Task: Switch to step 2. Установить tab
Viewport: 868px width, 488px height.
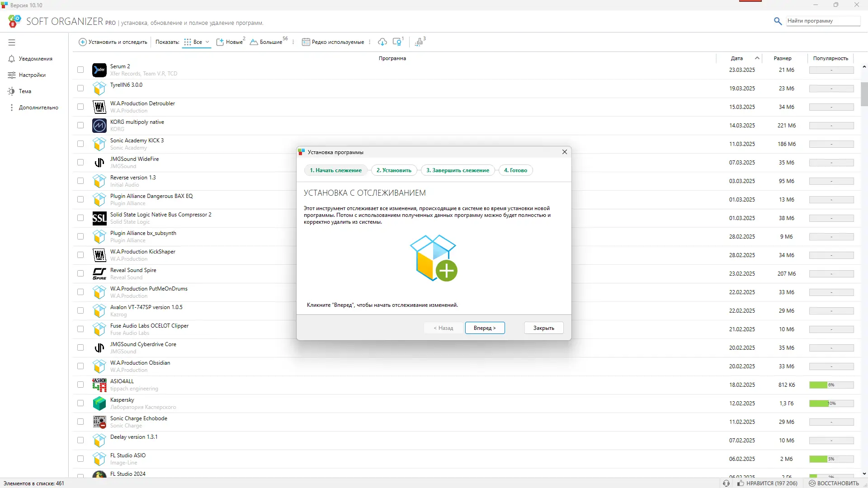Action: (394, 170)
